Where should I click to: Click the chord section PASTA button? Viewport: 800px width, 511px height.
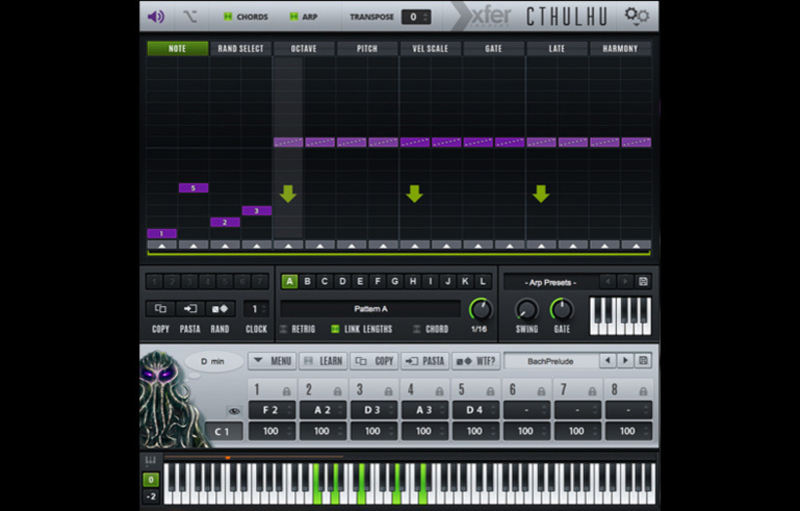[426, 361]
